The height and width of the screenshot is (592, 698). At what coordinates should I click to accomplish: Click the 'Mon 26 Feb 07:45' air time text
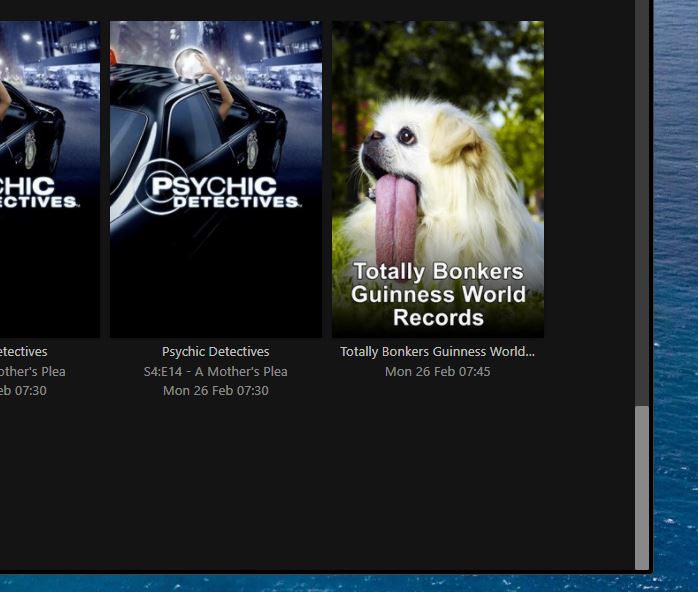(x=438, y=371)
